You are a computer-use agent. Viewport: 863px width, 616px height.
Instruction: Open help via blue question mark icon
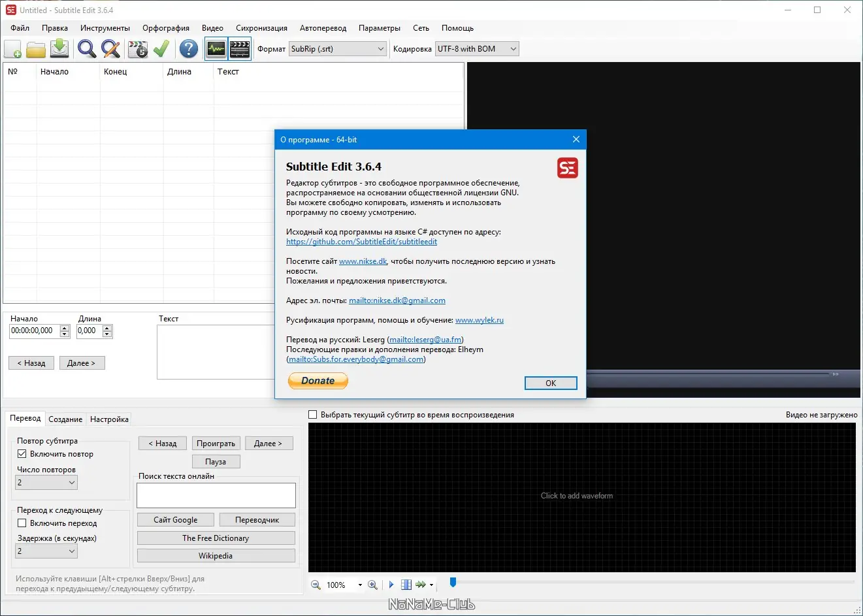coord(188,49)
